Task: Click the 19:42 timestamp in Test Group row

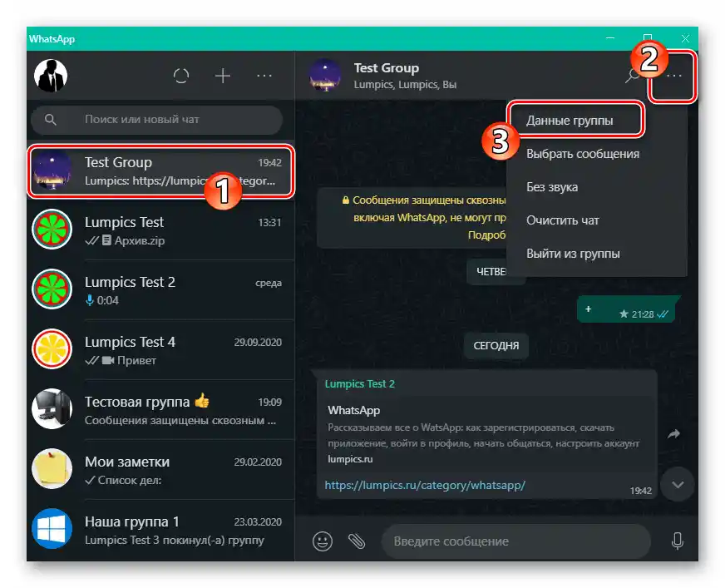Action: [269, 163]
